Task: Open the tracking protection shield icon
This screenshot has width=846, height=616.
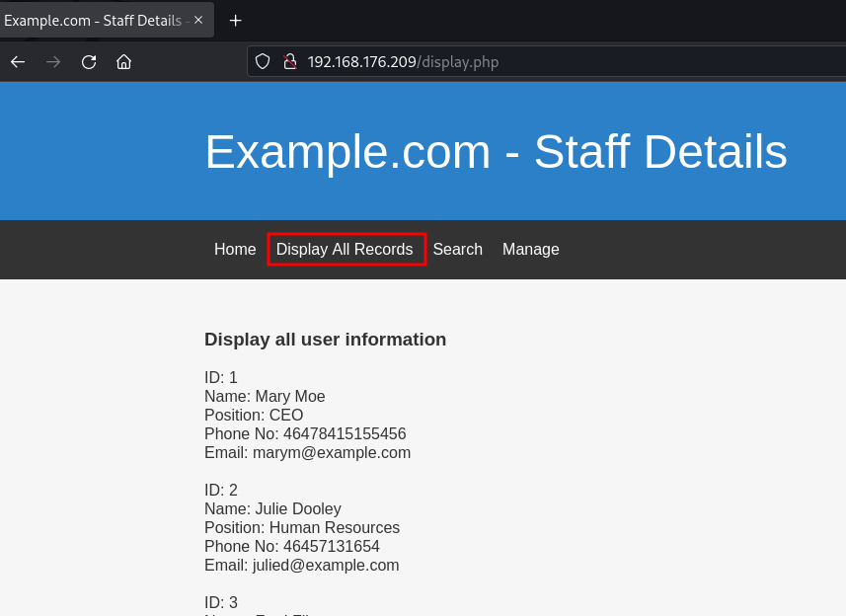Action: point(263,62)
